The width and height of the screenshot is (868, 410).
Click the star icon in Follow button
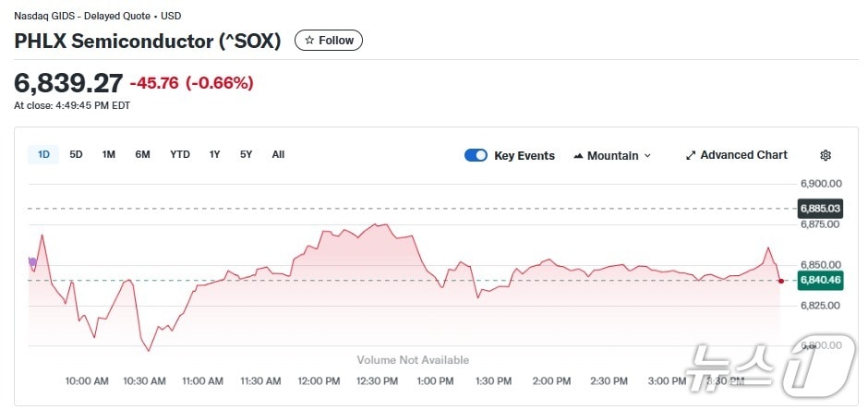click(309, 41)
